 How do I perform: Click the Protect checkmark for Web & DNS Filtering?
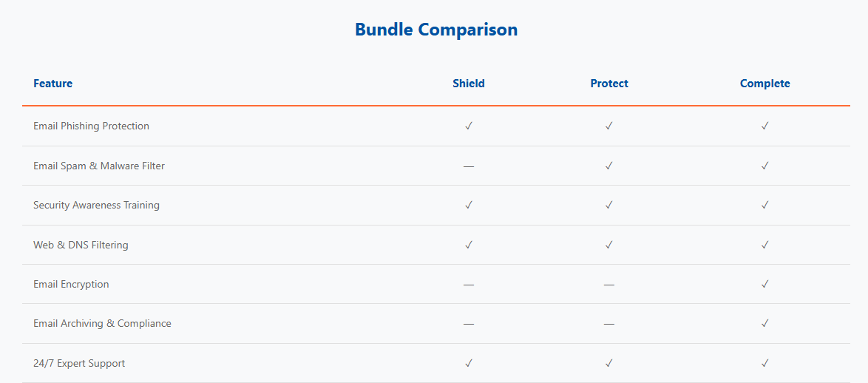point(609,245)
